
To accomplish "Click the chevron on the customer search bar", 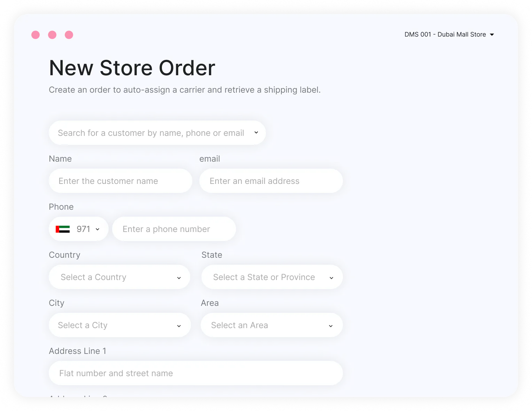I will [x=256, y=133].
